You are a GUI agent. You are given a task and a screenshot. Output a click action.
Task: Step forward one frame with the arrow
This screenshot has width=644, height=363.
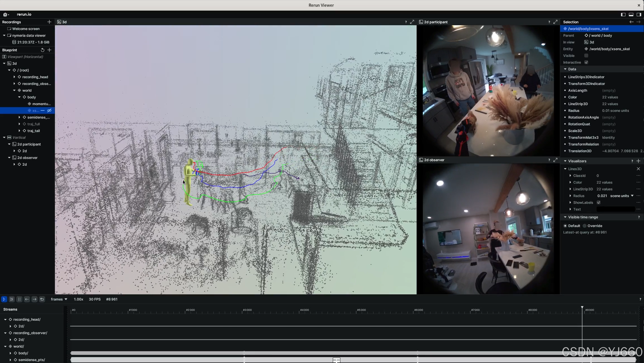click(x=34, y=299)
